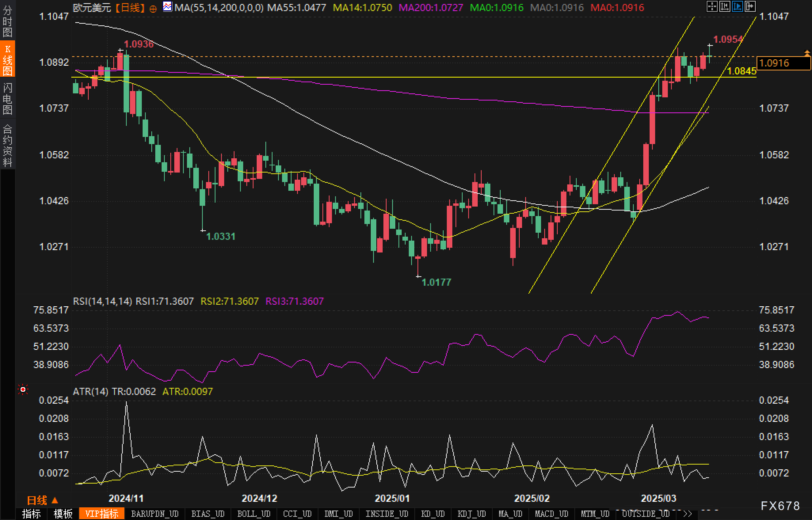Click the scroll-right chart toolbar icon
The height and width of the screenshot is (520, 812).
click(750, 6)
